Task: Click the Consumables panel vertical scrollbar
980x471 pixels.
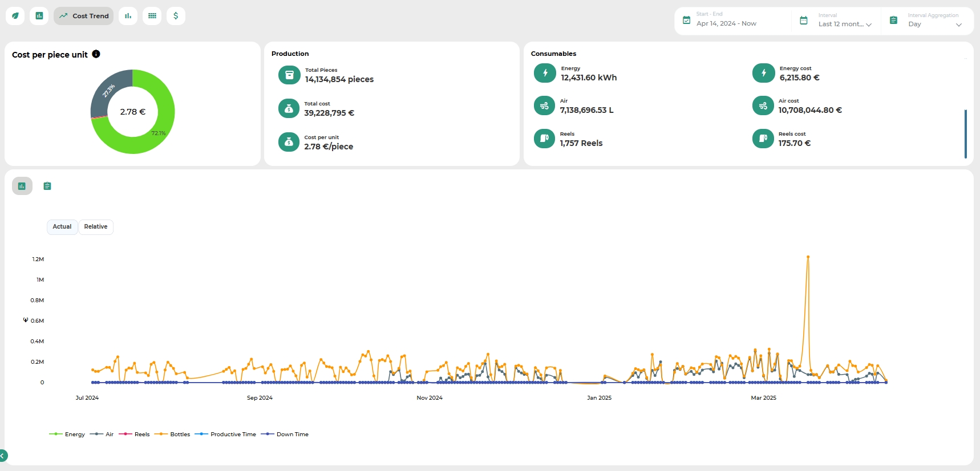Action: click(x=965, y=134)
